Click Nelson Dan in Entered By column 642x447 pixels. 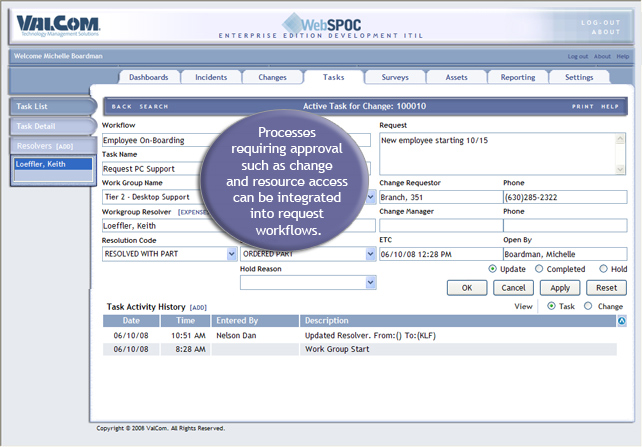click(236, 336)
